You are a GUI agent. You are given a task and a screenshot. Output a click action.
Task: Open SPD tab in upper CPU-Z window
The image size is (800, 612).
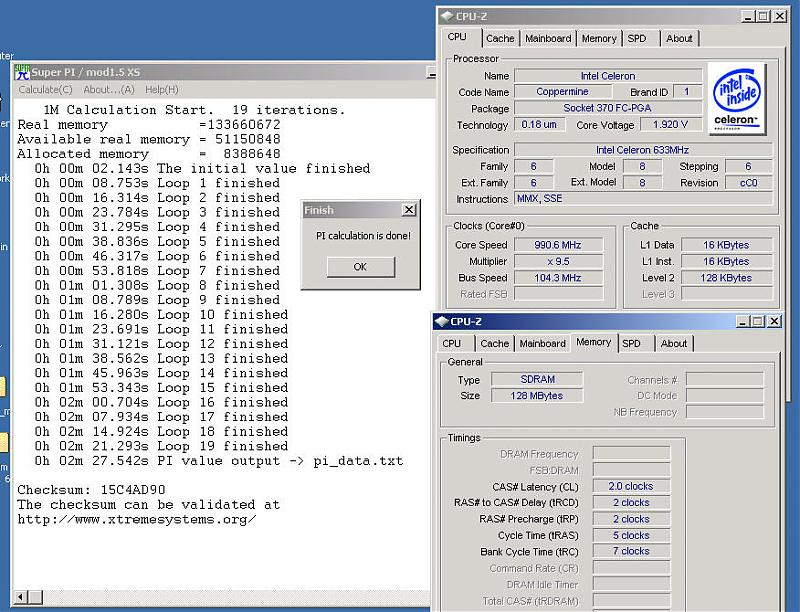point(637,38)
